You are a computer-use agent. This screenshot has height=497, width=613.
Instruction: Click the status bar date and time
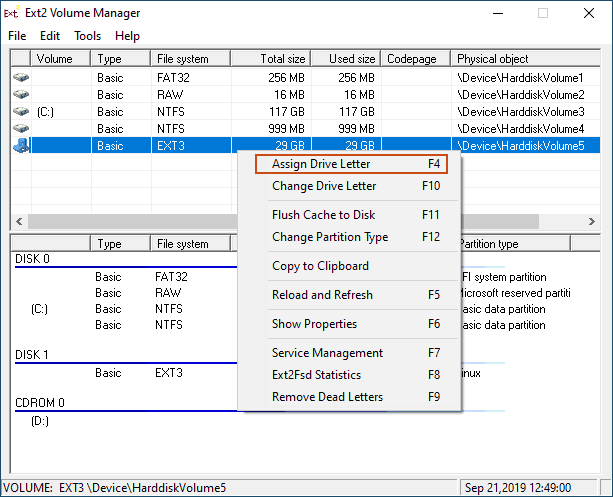(518, 488)
